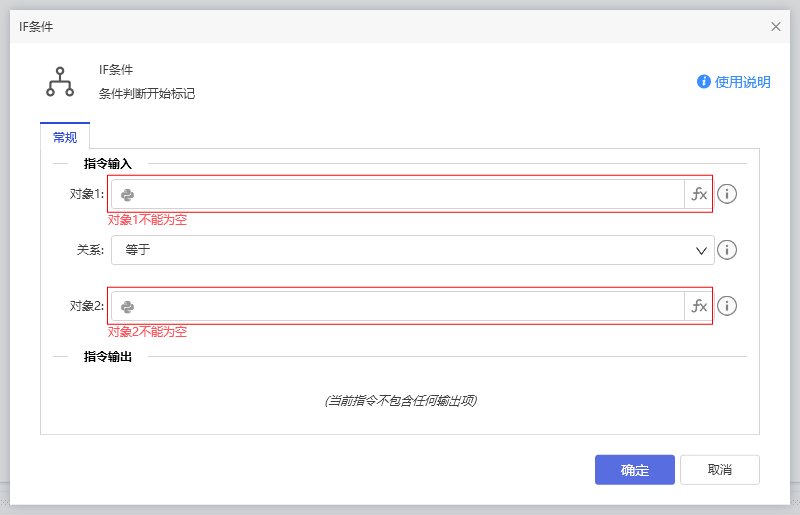This screenshot has width=800, height=515.
Task: Click the info icon next to 对象1
Action: (x=728, y=194)
